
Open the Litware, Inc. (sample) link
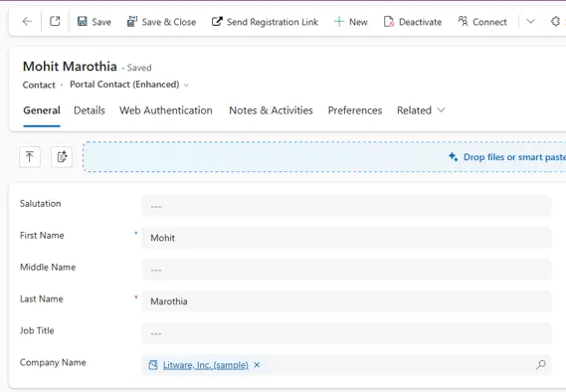point(206,365)
